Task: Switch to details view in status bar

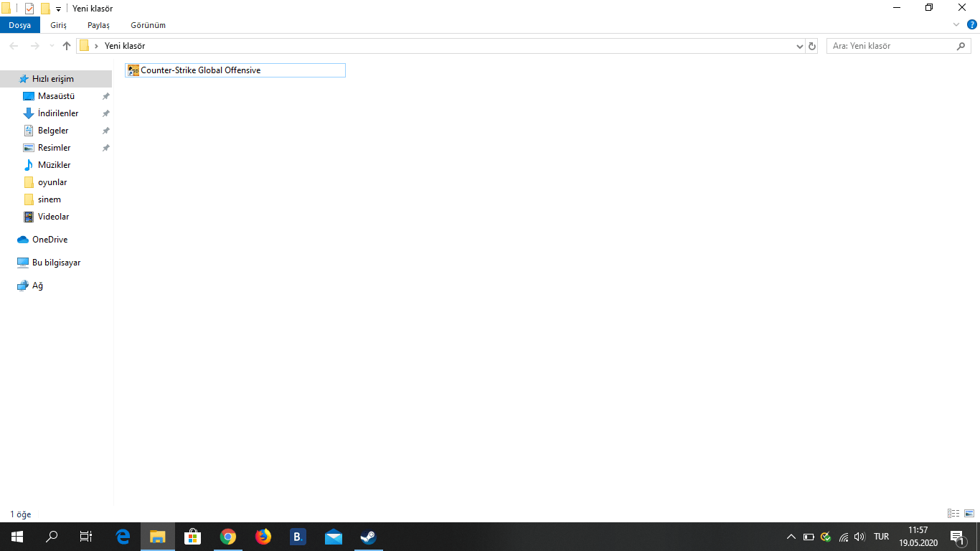Action: click(953, 514)
